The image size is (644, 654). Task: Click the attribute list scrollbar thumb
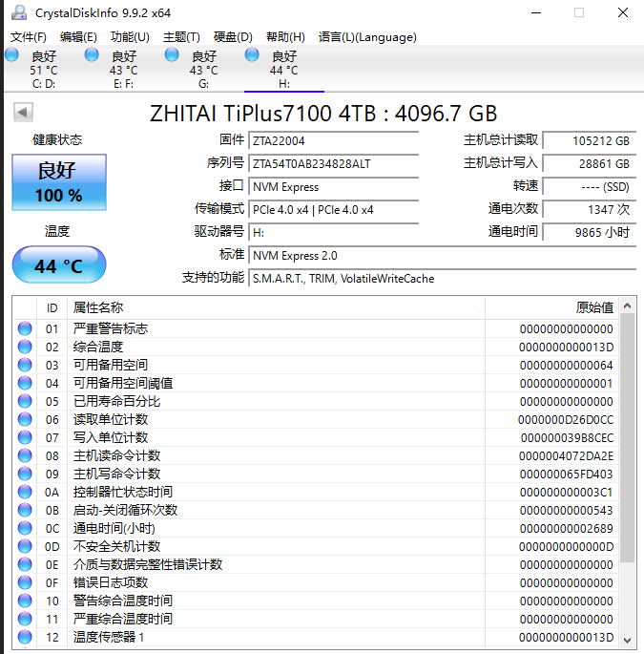click(627, 438)
